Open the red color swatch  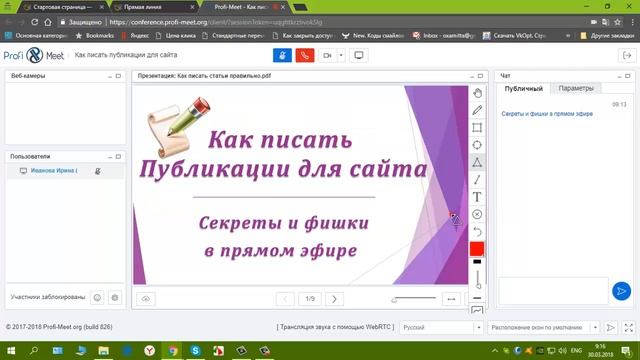(x=477, y=249)
